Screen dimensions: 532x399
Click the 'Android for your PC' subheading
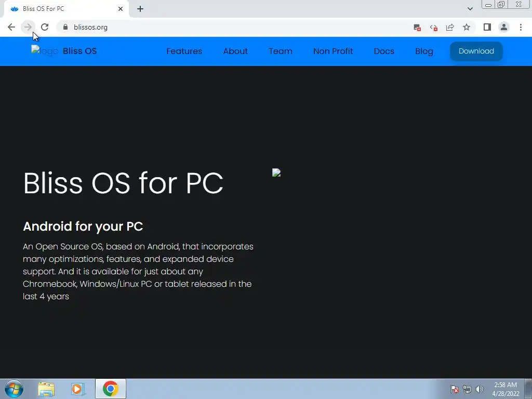click(x=83, y=227)
